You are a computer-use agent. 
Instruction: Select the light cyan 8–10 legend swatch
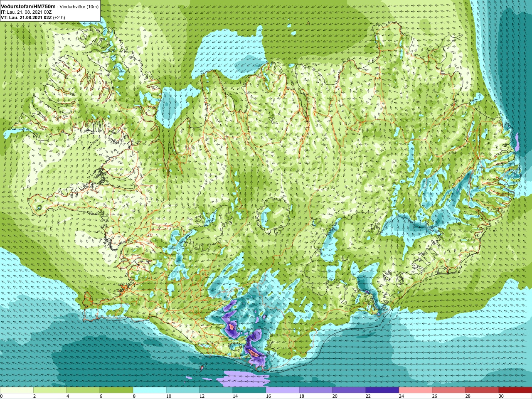(x=150, y=390)
